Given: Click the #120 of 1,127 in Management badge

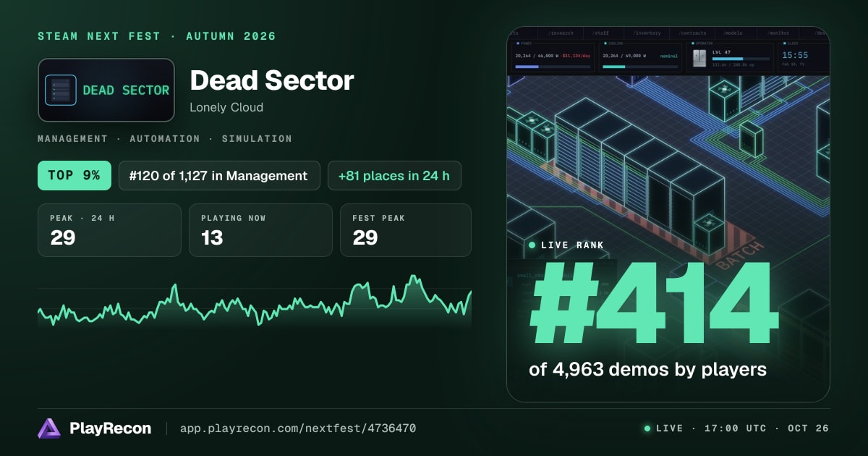Looking at the screenshot, I should tap(219, 175).
